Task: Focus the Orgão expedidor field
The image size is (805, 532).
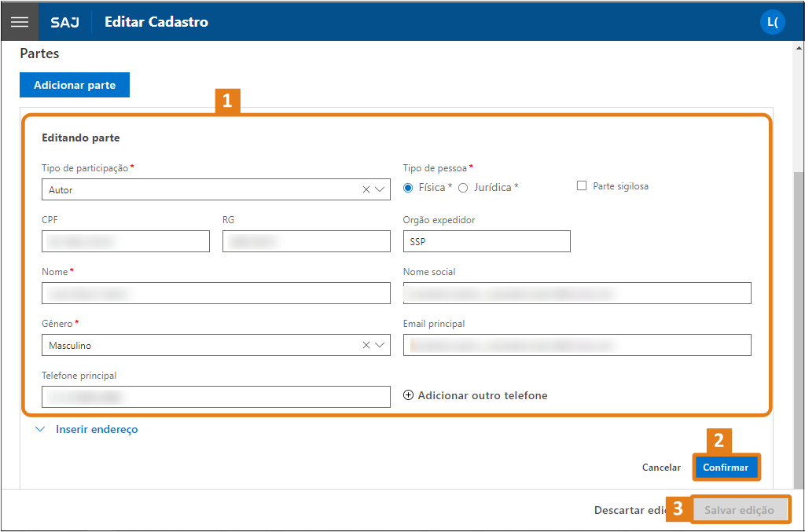Action: coord(487,241)
